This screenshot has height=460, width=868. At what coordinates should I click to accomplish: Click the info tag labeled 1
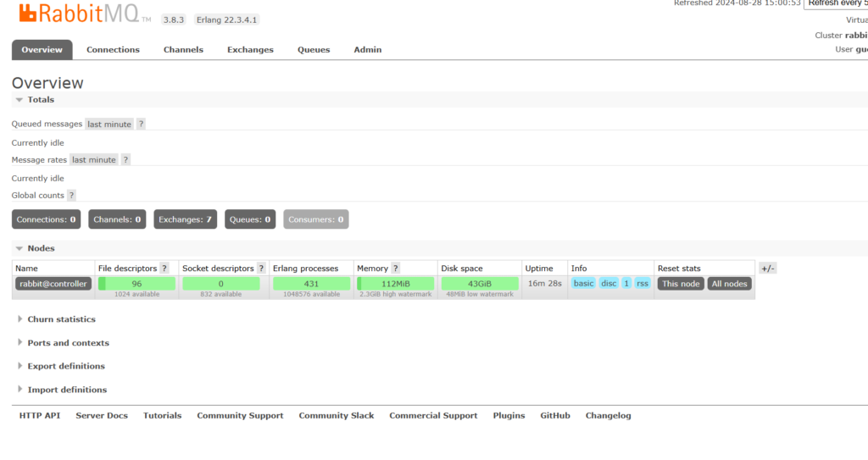626,284
